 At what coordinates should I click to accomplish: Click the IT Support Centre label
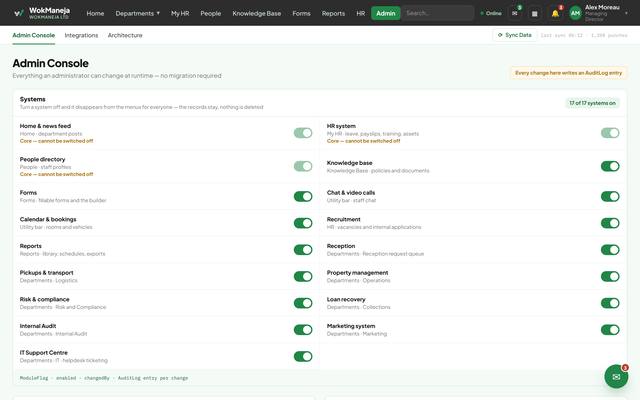pos(44,353)
